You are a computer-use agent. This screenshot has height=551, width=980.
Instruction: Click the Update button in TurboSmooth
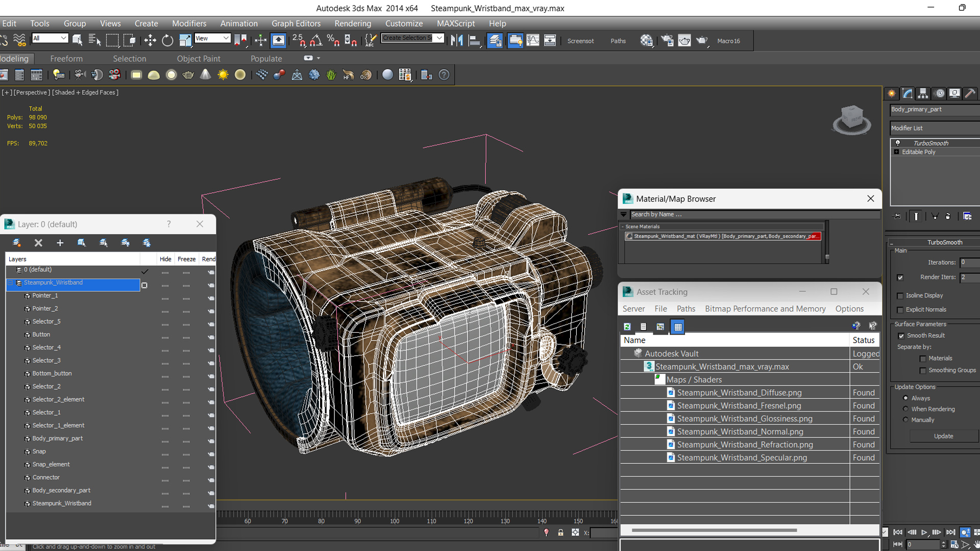(x=943, y=436)
